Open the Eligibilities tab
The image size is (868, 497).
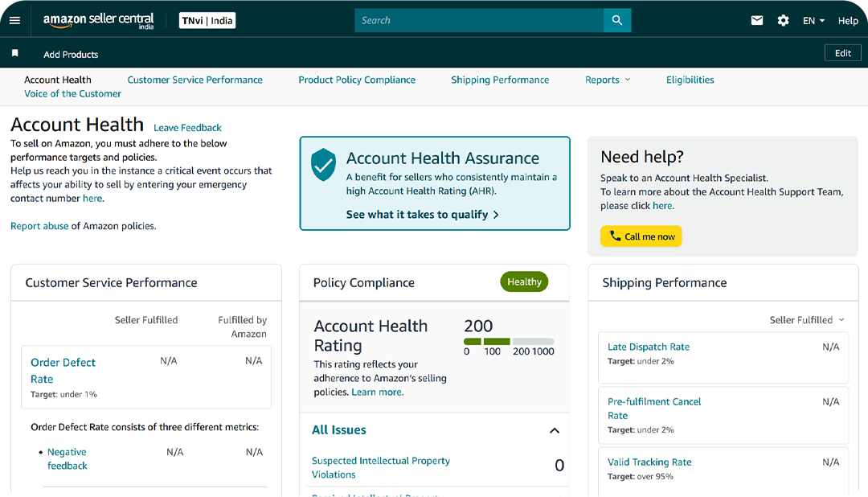(x=690, y=80)
